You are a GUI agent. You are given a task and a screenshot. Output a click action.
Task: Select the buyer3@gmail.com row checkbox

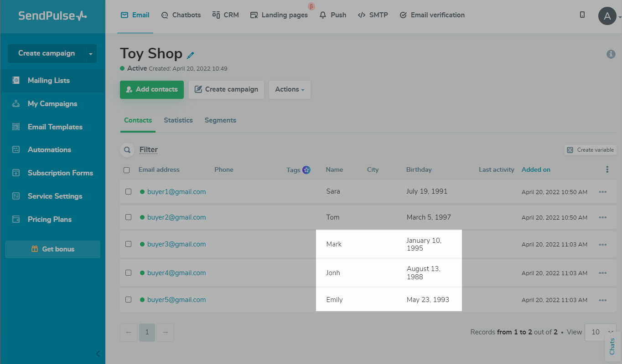click(129, 244)
